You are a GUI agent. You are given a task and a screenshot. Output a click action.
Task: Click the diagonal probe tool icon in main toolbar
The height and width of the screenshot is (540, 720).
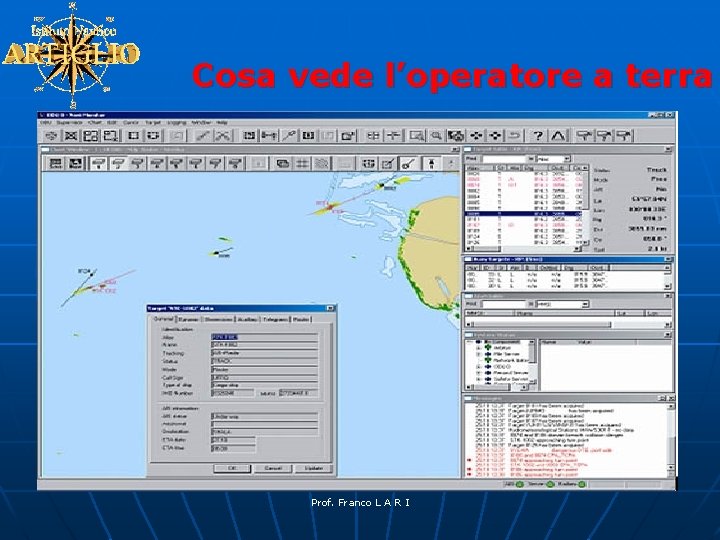[x=289, y=135]
